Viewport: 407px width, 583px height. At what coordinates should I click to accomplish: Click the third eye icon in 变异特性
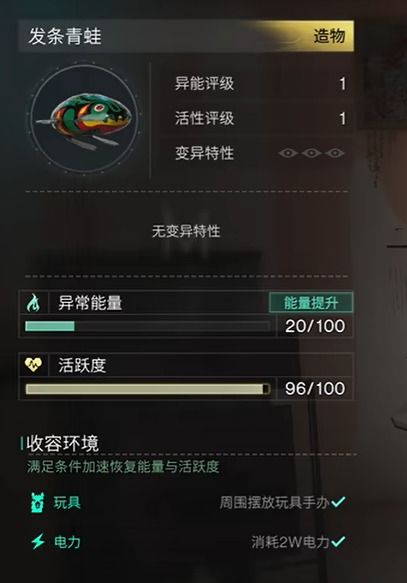(335, 153)
